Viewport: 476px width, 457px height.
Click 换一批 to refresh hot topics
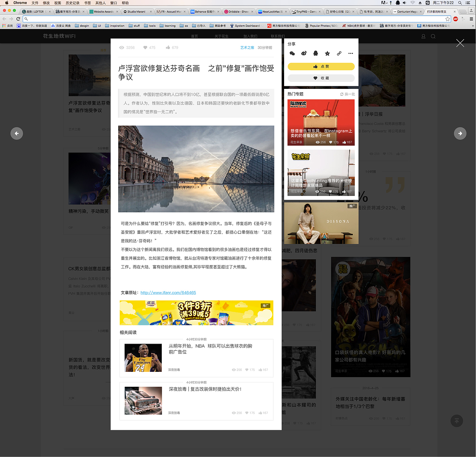348,94
